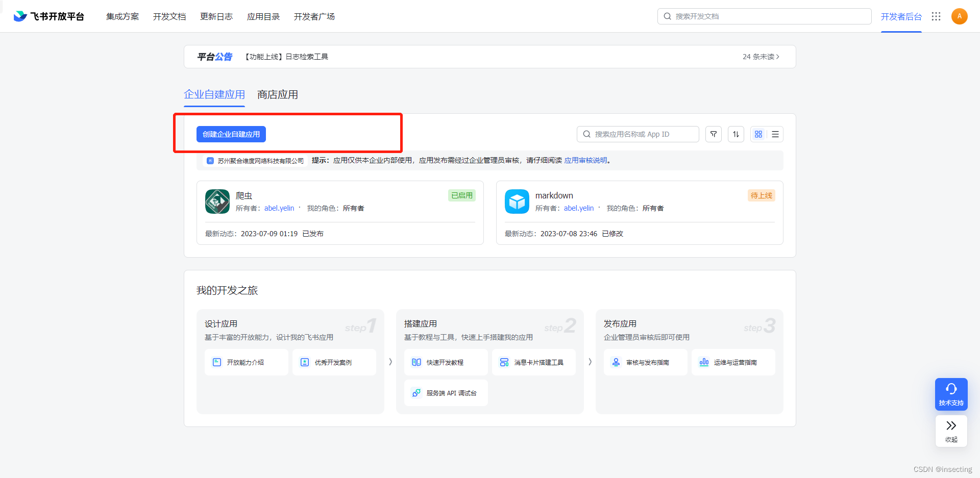Open the orange user avatar menu
Image resolution: width=980 pixels, height=478 pixels.
(960, 16)
